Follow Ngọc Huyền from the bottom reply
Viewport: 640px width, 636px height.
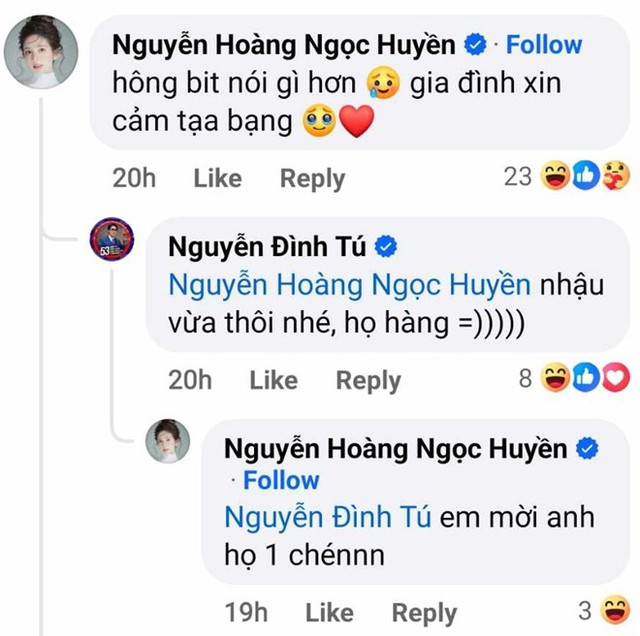281,480
